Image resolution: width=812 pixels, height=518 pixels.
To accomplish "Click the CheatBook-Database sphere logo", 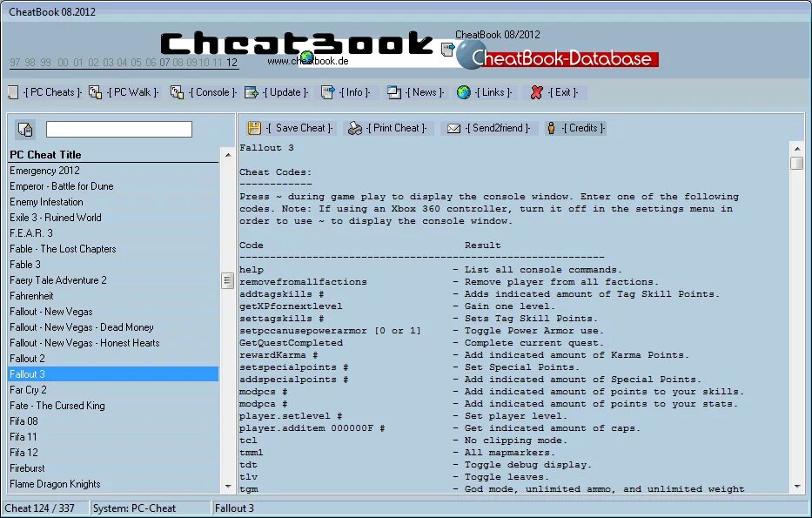I will [x=470, y=56].
